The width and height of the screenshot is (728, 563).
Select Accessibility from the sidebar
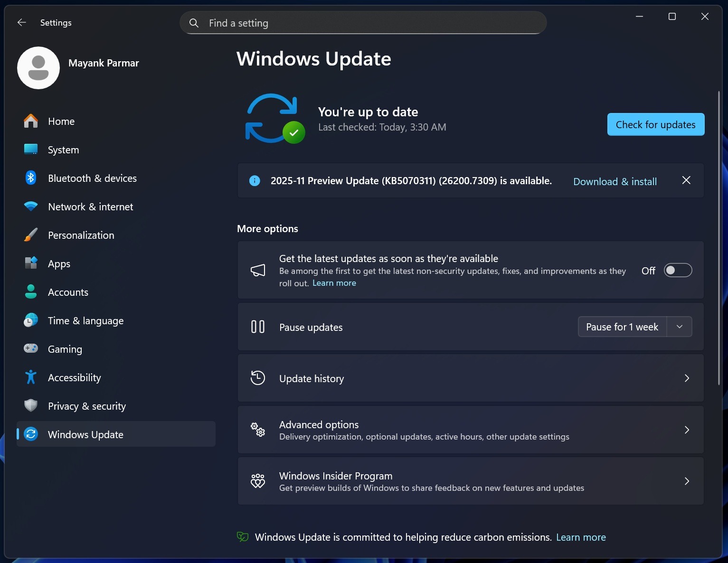pos(74,377)
